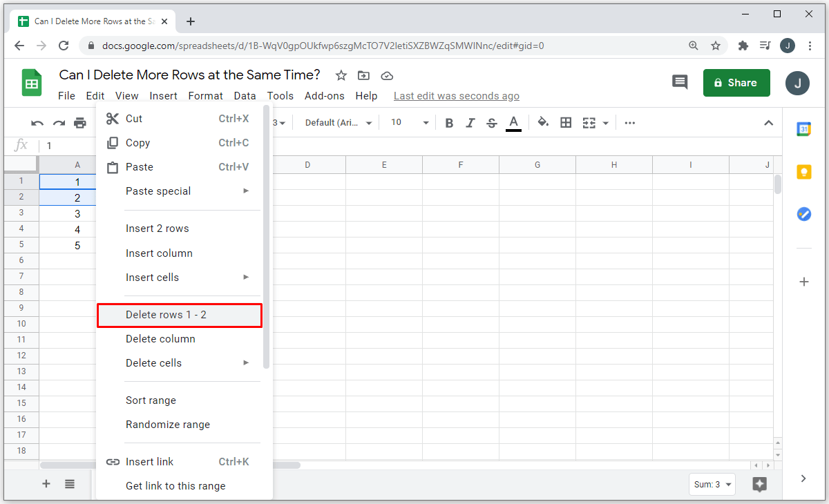Click the green Share button

736,83
